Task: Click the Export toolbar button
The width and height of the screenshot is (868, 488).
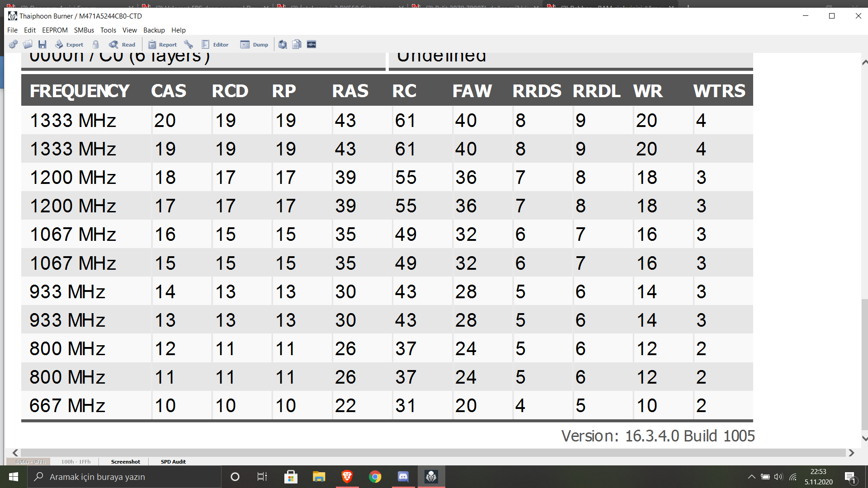Action: tap(70, 44)
